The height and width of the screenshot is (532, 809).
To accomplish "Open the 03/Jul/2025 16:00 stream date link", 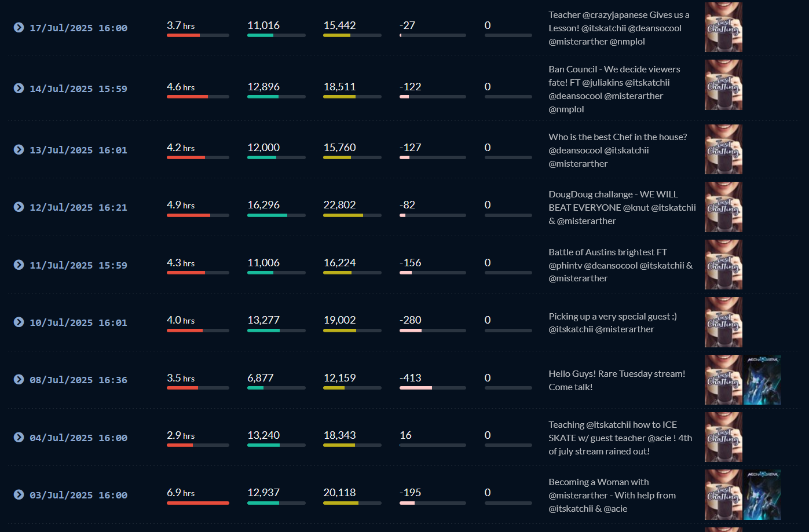I will (x=78, y=495).
